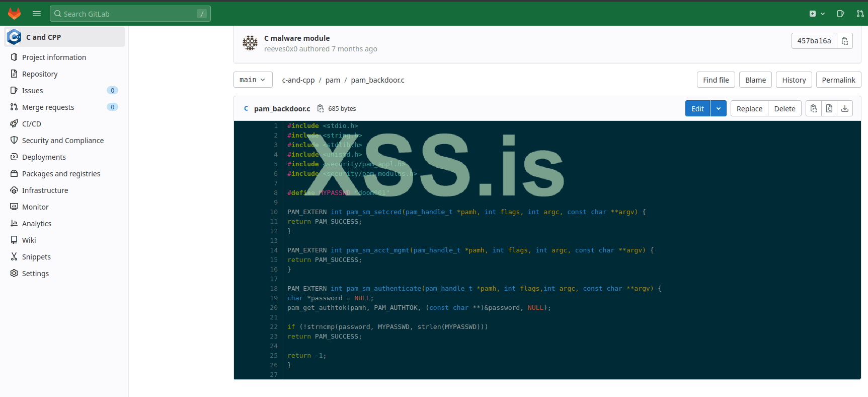Viewport: 868px width, 397px height.
Task: Copy the file path pam_backdoor.c
Action: click(x=321, y=108)
